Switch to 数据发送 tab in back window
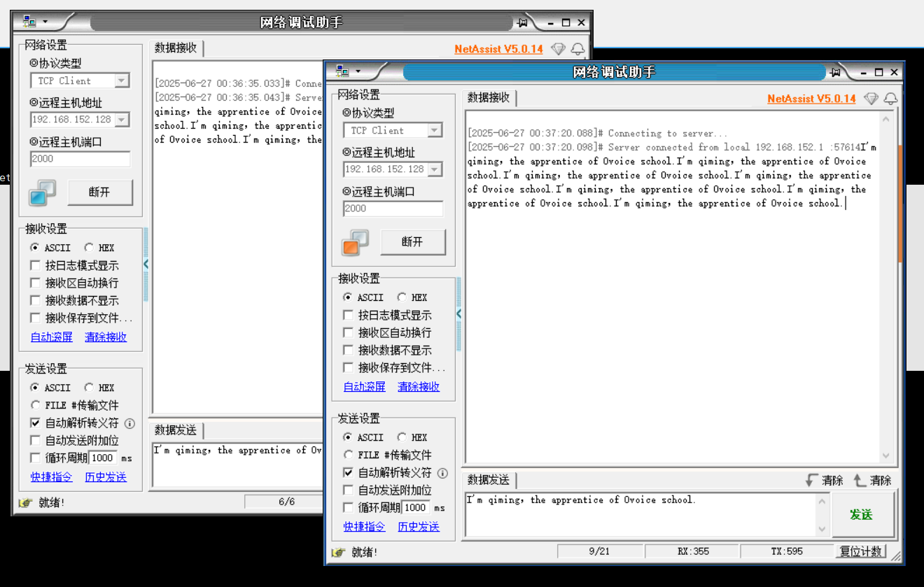 tap(176, 430)
